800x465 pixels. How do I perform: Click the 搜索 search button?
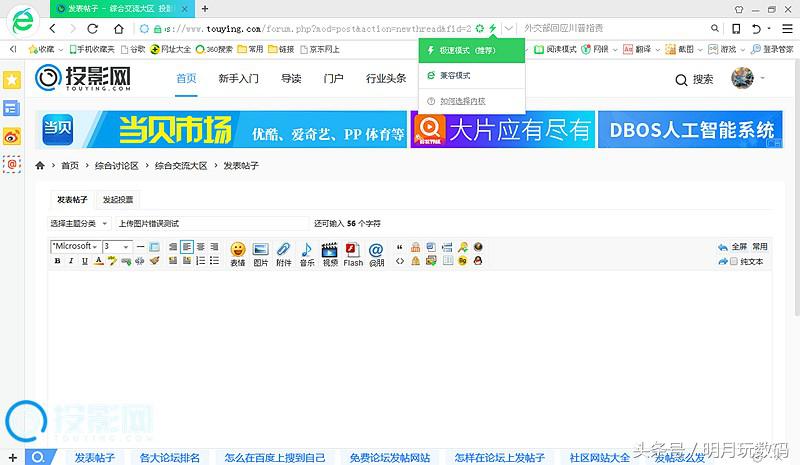click(694, 80)
